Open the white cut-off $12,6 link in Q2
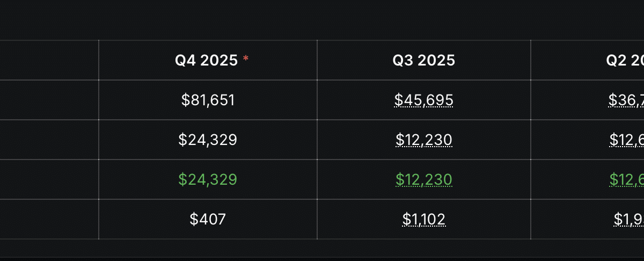 coord(627,140)
